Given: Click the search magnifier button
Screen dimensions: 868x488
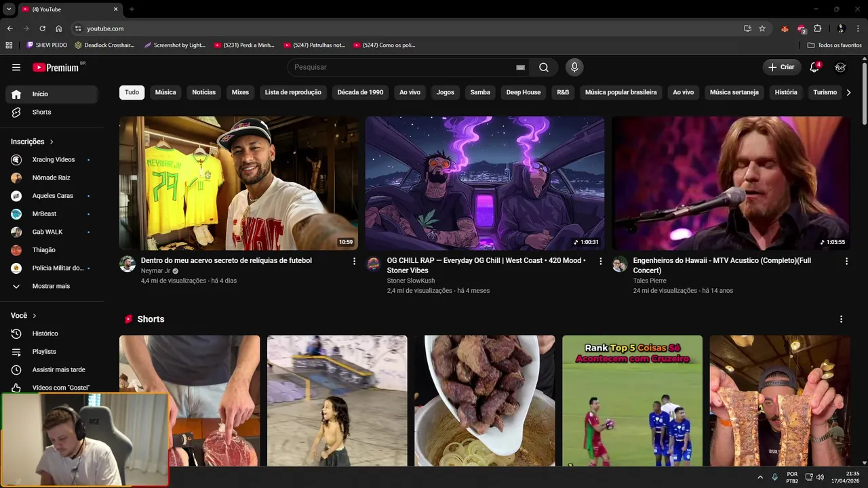Looking at the screenshot, I should 544,67.
